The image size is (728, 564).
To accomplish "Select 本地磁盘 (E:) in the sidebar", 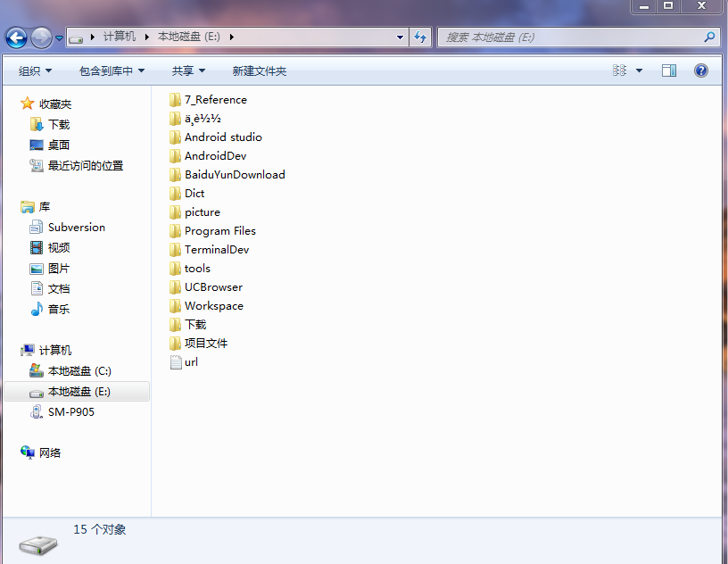I will 77,392.
